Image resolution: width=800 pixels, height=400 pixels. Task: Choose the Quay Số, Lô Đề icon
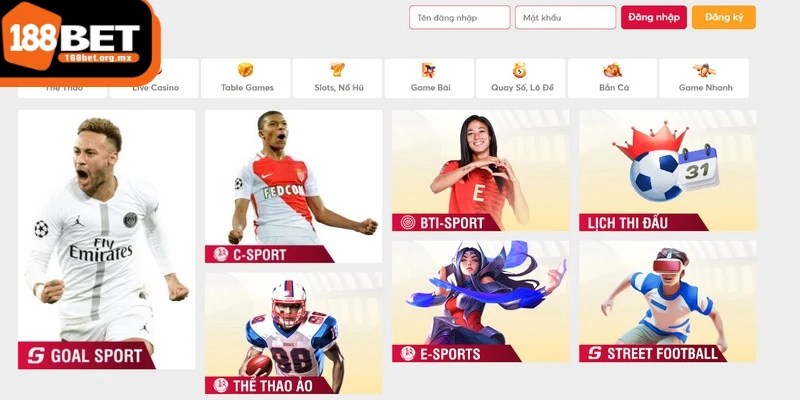tap(519, 70)
